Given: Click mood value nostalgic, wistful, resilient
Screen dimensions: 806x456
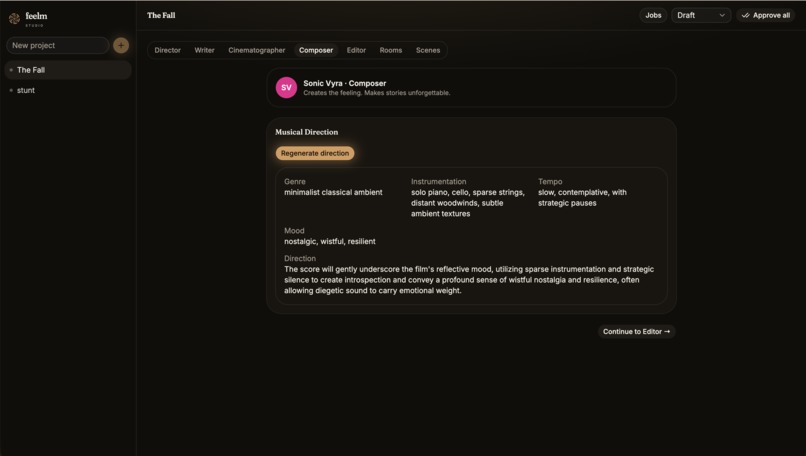Looking at the screenshot, I should [x=329, y=242].
